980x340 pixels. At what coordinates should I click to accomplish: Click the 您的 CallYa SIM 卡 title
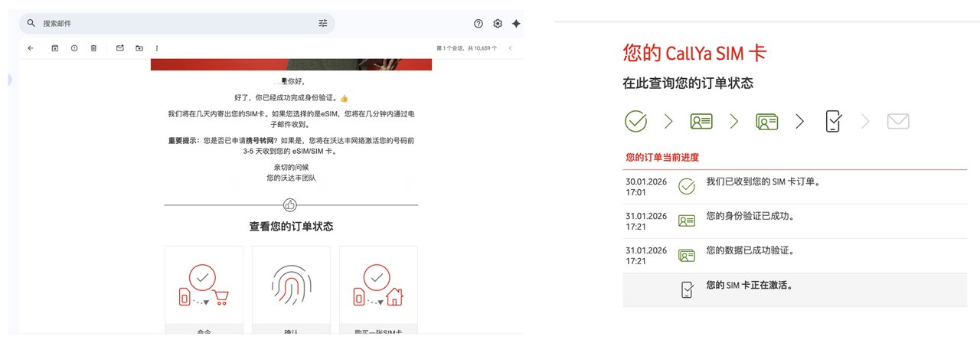point(695,54)
